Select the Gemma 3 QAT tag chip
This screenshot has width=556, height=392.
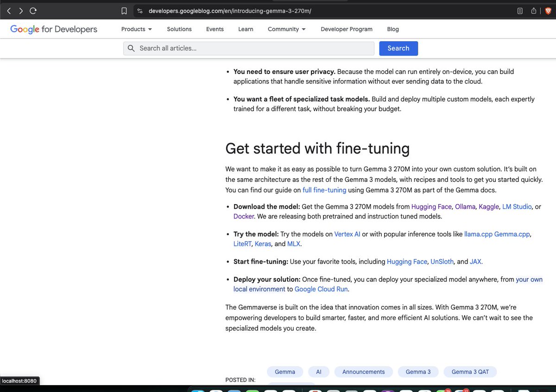tap(470, 372)
